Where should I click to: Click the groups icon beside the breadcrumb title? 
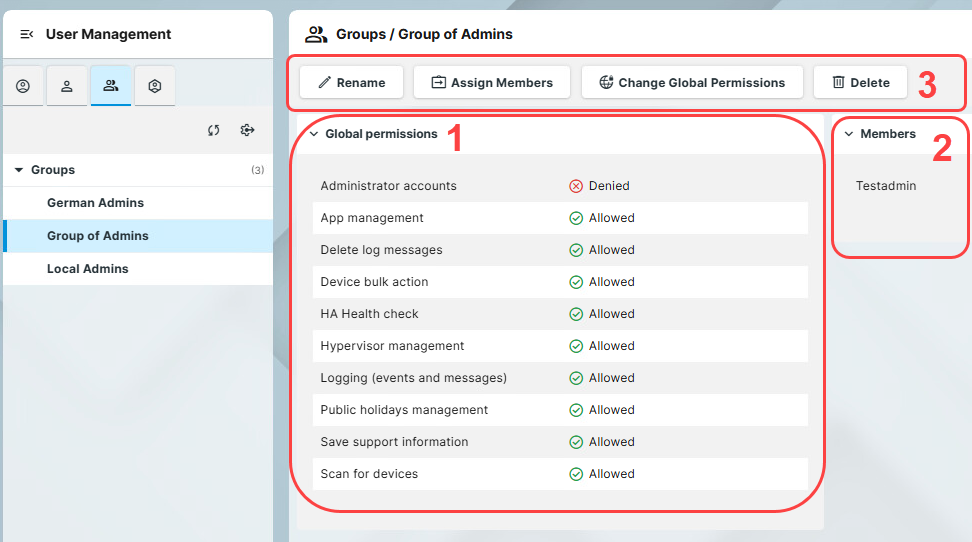(x=316, y=34)
